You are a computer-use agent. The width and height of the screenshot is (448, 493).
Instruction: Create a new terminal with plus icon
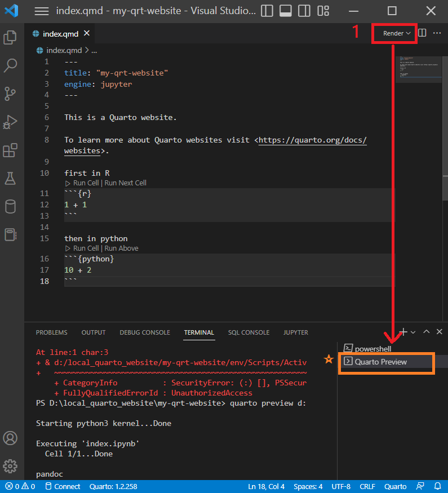coord(403,332)
